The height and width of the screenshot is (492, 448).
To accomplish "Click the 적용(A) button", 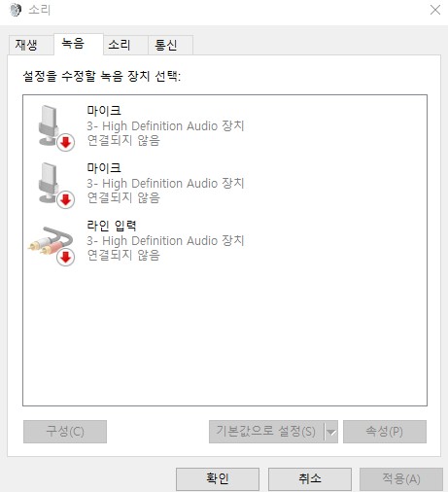I will [401, 478].
